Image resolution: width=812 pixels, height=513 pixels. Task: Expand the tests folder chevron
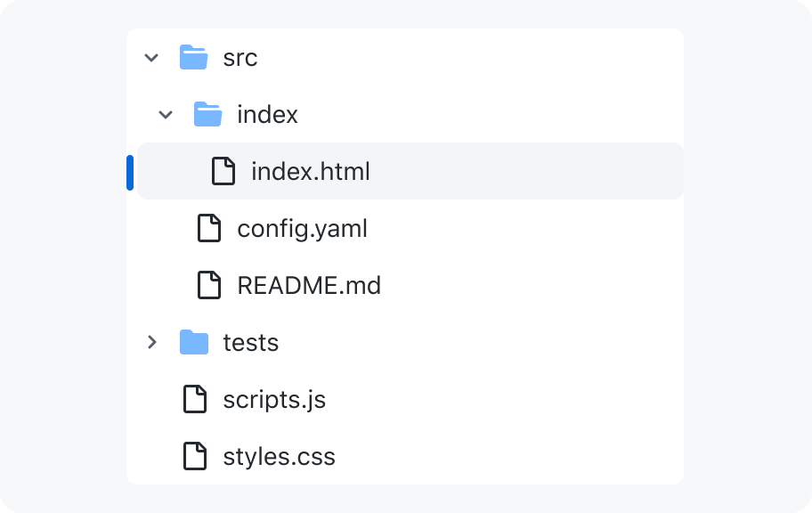pyautogui.click(x=151, y=342)
